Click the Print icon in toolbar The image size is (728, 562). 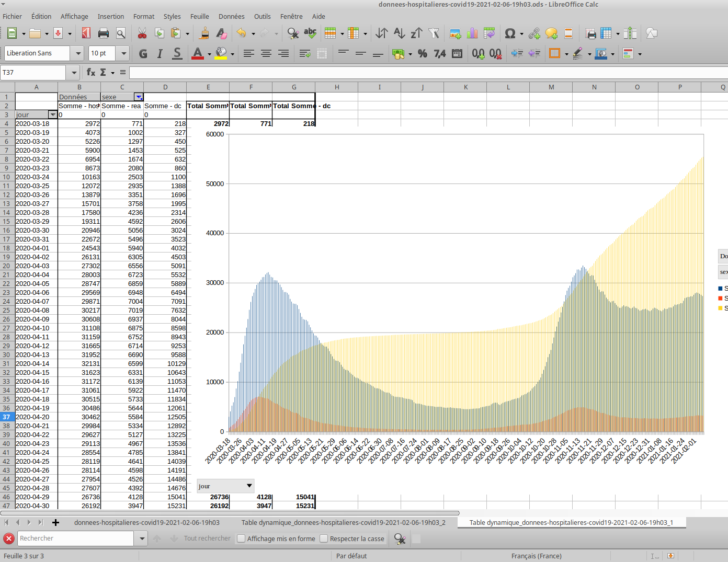(x=103, y=33)
